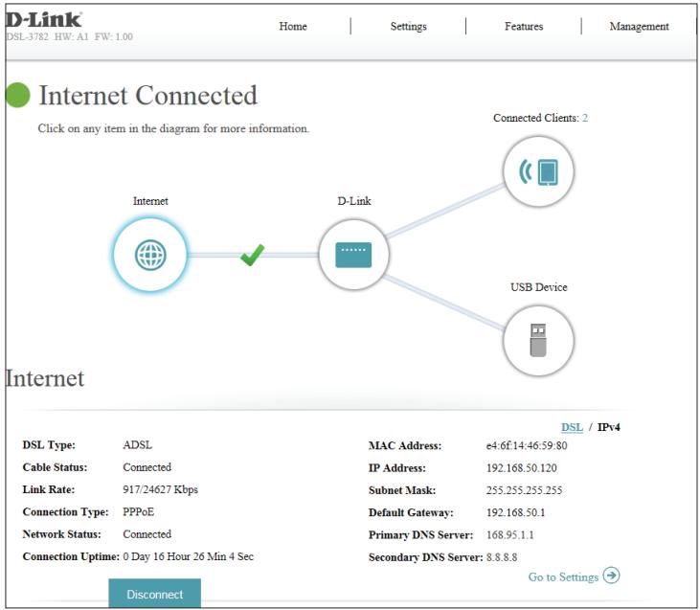Click the Internet Connected heading
The width and height of the screenshot is (700, 610).
(148, 95)
